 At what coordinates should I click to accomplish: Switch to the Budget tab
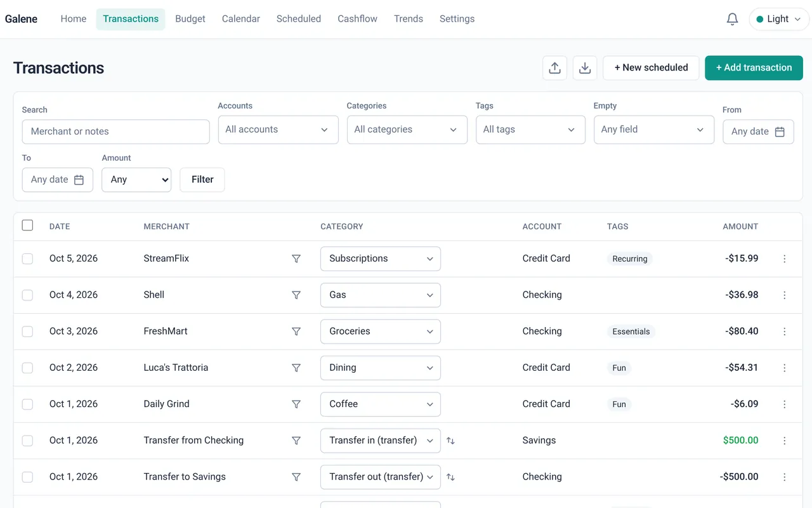click(x=190, y=19)
